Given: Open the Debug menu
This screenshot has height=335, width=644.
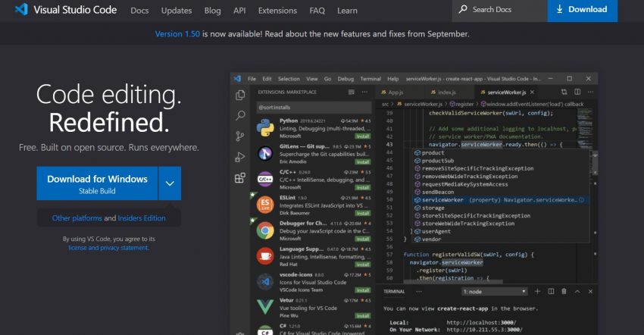Looking at the screenshot, I should [x=345, y=79].
